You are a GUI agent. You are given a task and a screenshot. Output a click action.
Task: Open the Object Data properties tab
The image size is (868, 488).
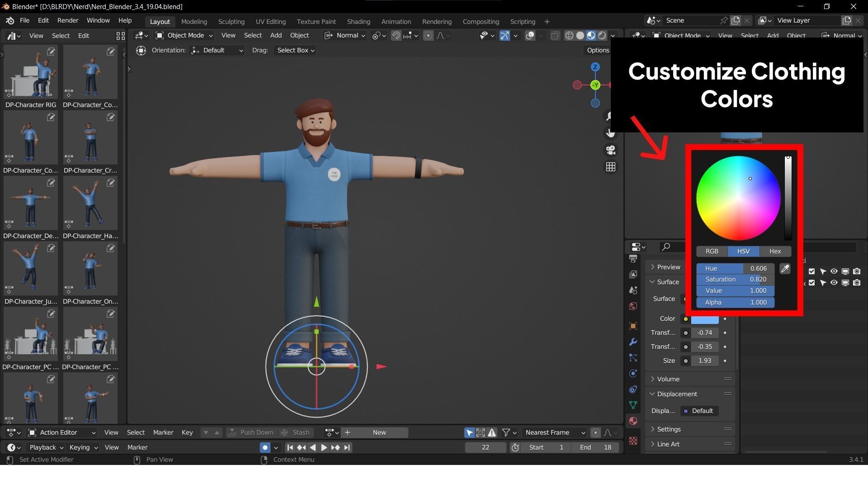(x=633, y=405)
